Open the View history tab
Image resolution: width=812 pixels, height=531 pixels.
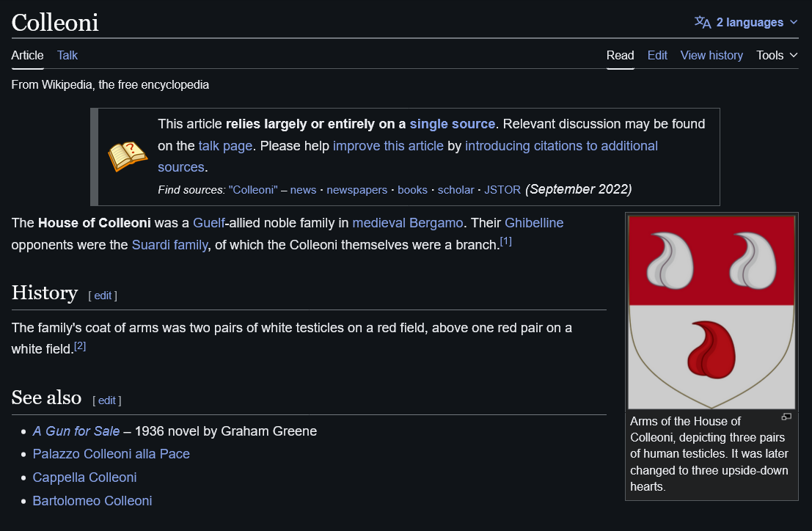coord(712,56)
